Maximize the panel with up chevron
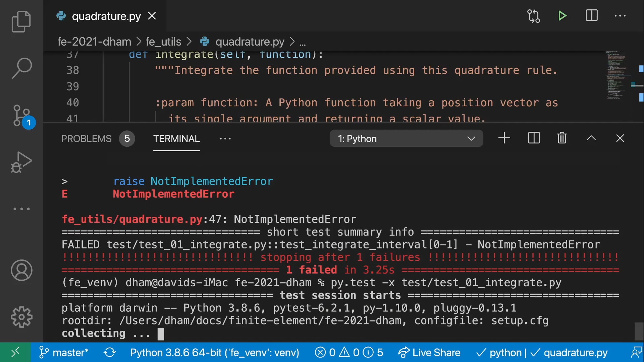This screenshot has width=644, height=362. pyautogui.click(x=591, y=138)
